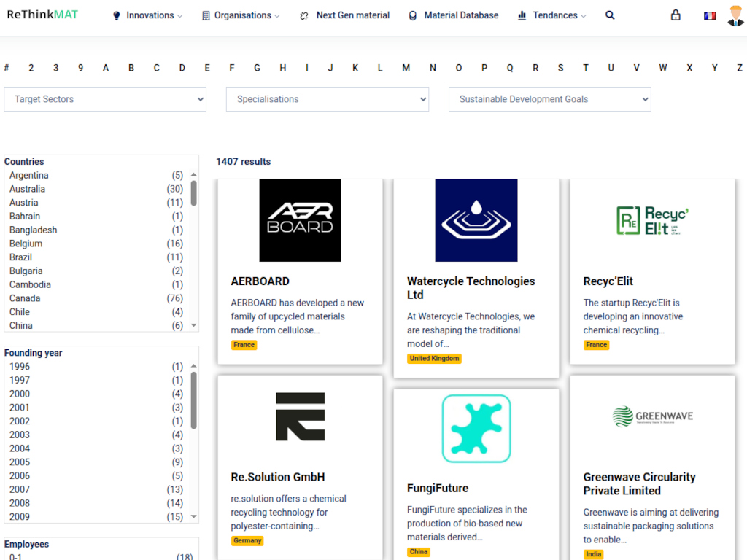
Task: Open the Specialisations dropdown
Action: 328,99
